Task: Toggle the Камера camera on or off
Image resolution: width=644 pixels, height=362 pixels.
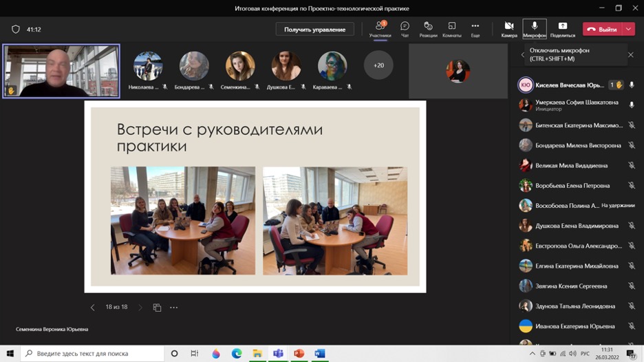Action: pyautogui.click(x=509, y=29)
